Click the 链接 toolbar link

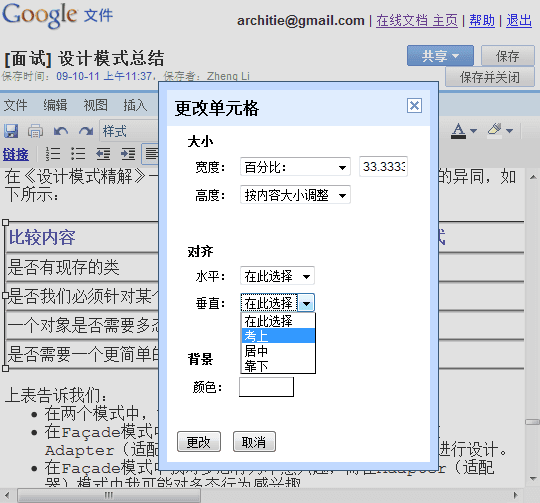point(15,154)
